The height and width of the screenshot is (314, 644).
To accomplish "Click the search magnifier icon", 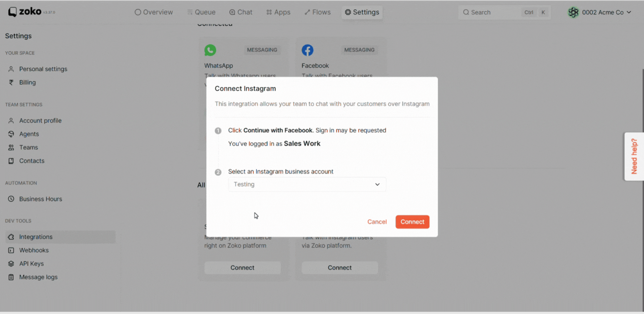I will [466, 12].
